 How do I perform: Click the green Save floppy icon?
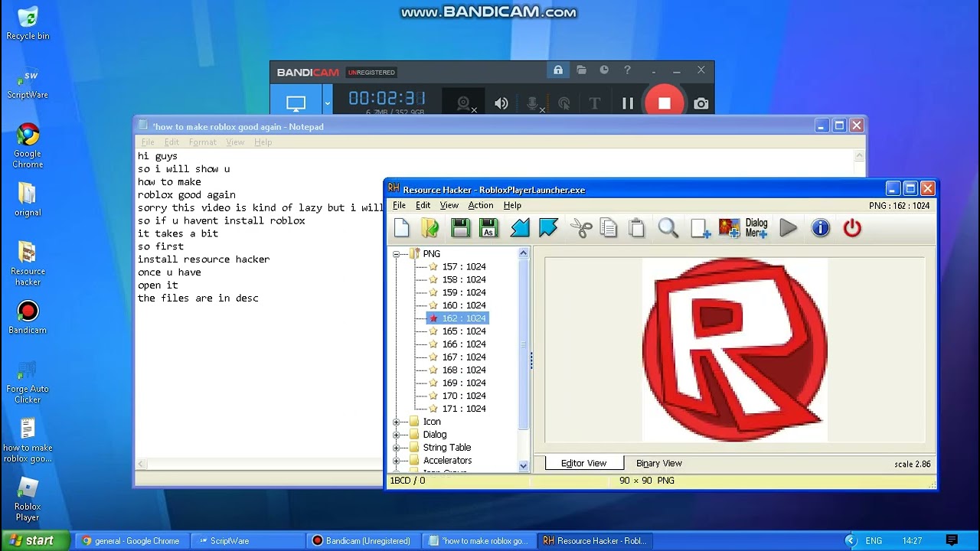point(460,227)
